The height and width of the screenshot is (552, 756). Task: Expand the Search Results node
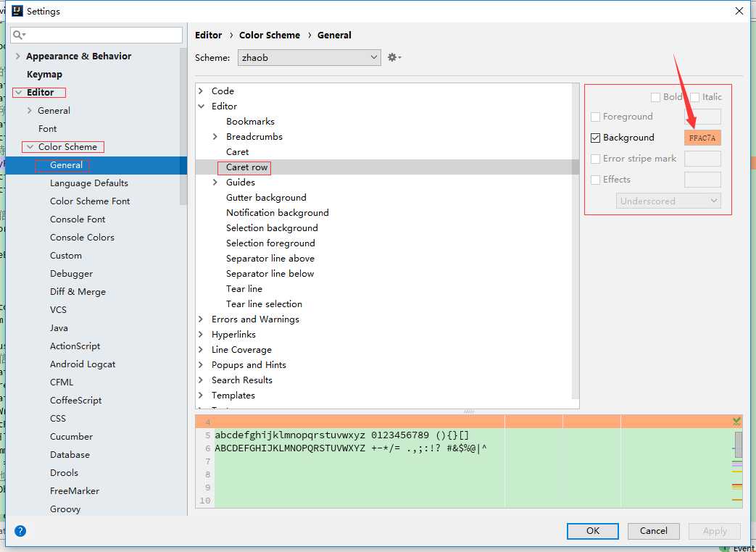coord(201,380)
